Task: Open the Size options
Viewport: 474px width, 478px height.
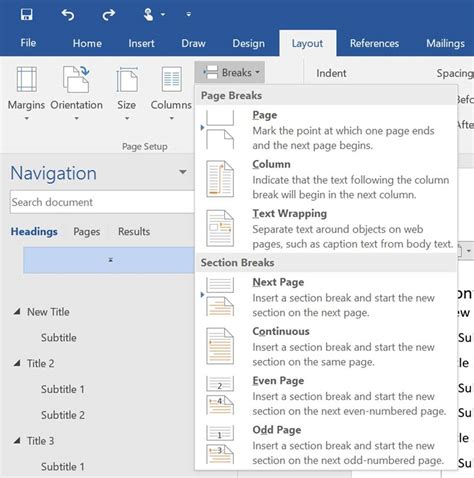Action: [x=127, y=93]
